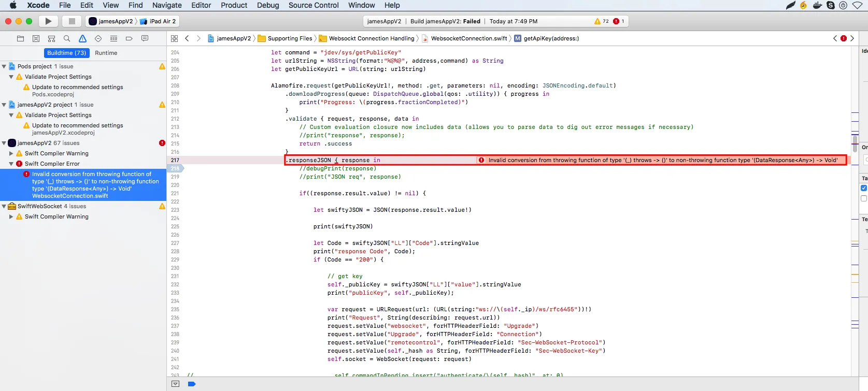Open the Source Control menu
This screenshot has width=868, height=391.
pos(314,5)
